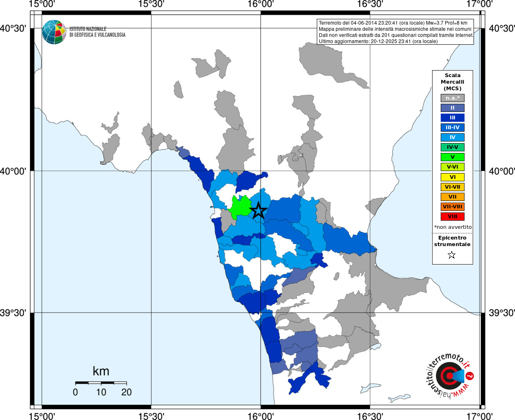Click the INGV globe logo
This screenshot has height=420, width=515.
(x=54, y=32)
